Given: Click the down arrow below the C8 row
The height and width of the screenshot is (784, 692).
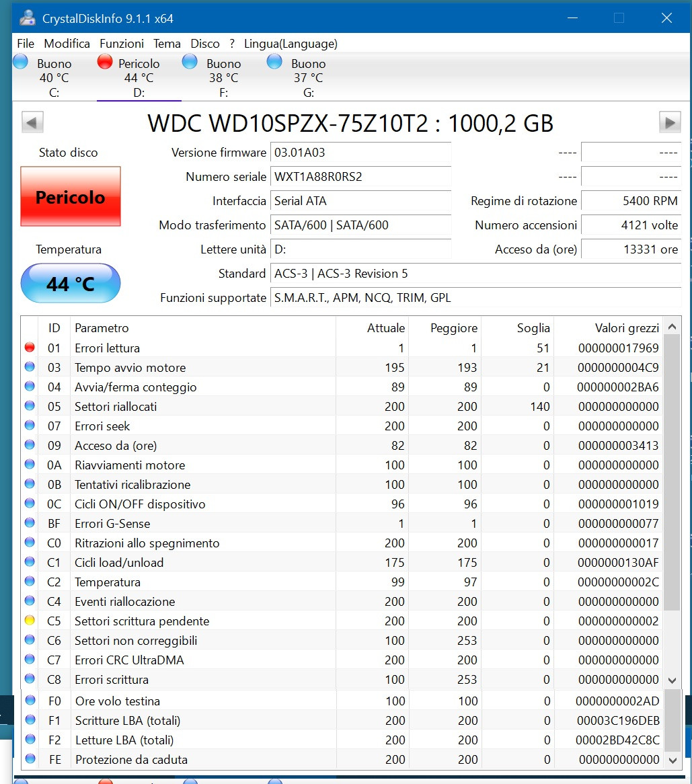Looking at the screenshot, I should (672, 680).
